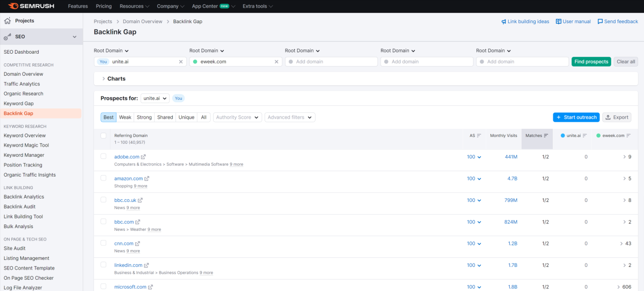The height and width of the screenshot is (291, 644).
Task: Clear the unite.ai domain field
Action: click(x=181, y=62)
